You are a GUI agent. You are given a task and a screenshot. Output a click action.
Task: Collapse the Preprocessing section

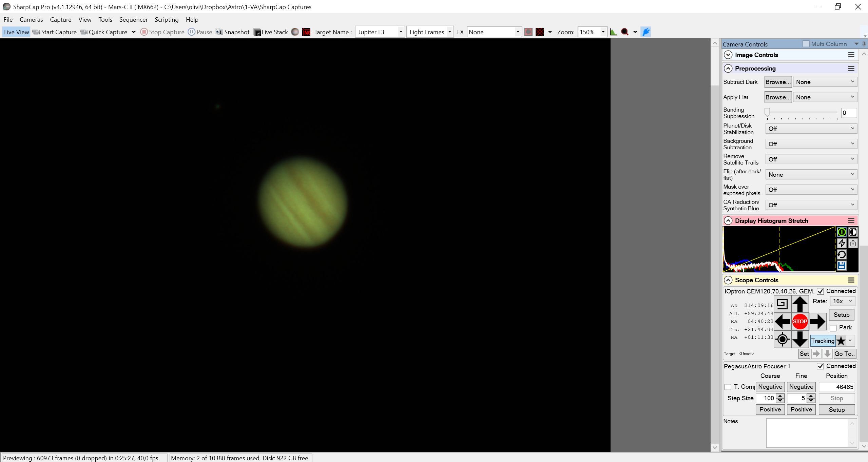(728, 68)
